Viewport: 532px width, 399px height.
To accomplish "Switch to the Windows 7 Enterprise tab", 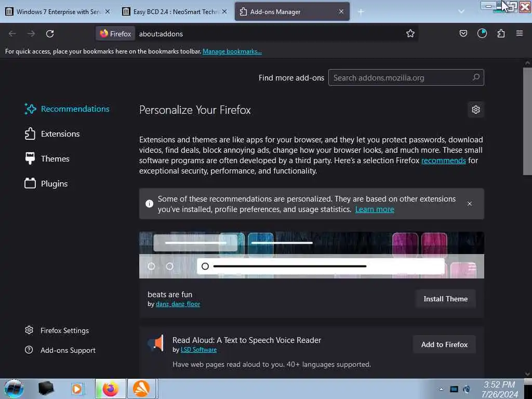I will pos(58,11).
